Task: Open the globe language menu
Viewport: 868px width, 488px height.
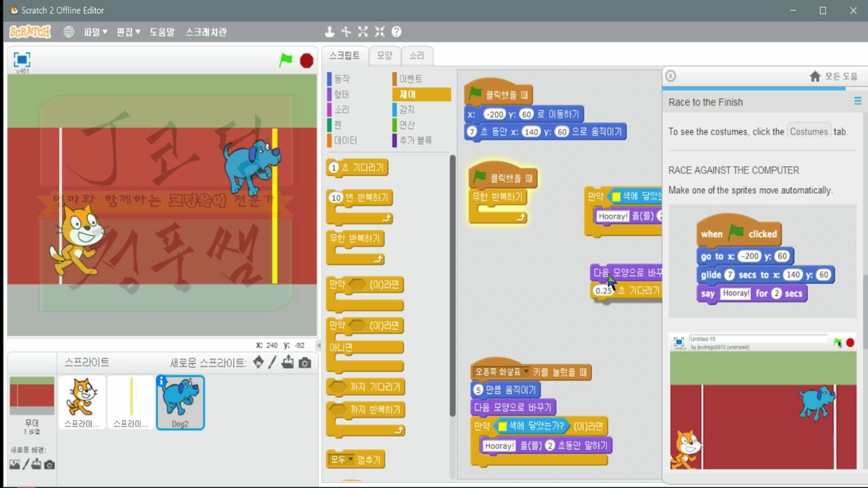Action: [x=68, y=32]
